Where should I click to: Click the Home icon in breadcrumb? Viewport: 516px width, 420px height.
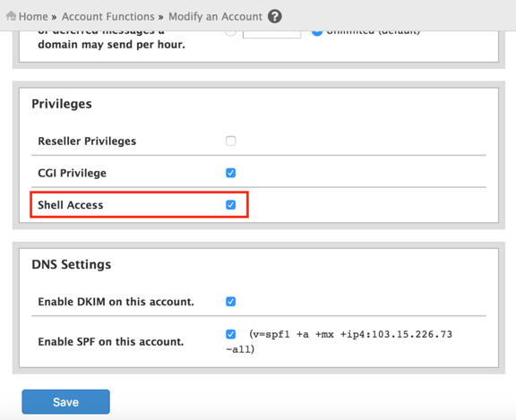pos(11,16)
